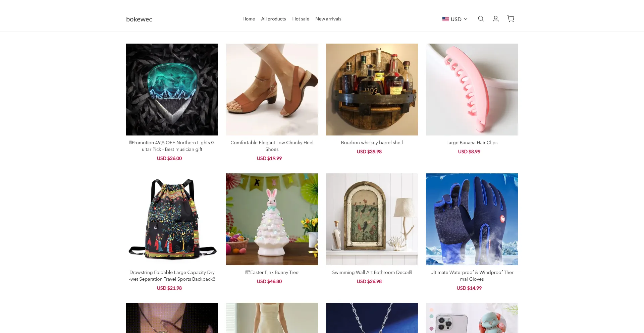This screenshot has width=644, height=333.
Task: Expand the USD currency dropdown
Action: tap(455, 19)
